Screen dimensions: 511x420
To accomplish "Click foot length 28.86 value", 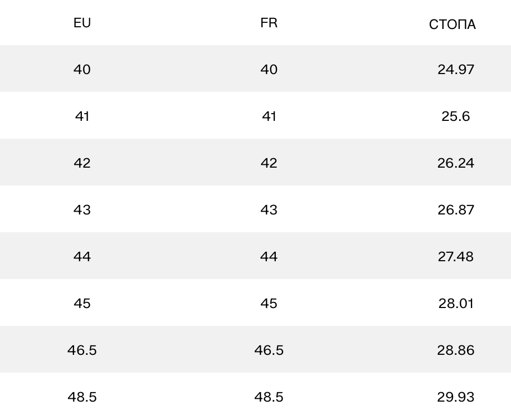I will [456, 350].
